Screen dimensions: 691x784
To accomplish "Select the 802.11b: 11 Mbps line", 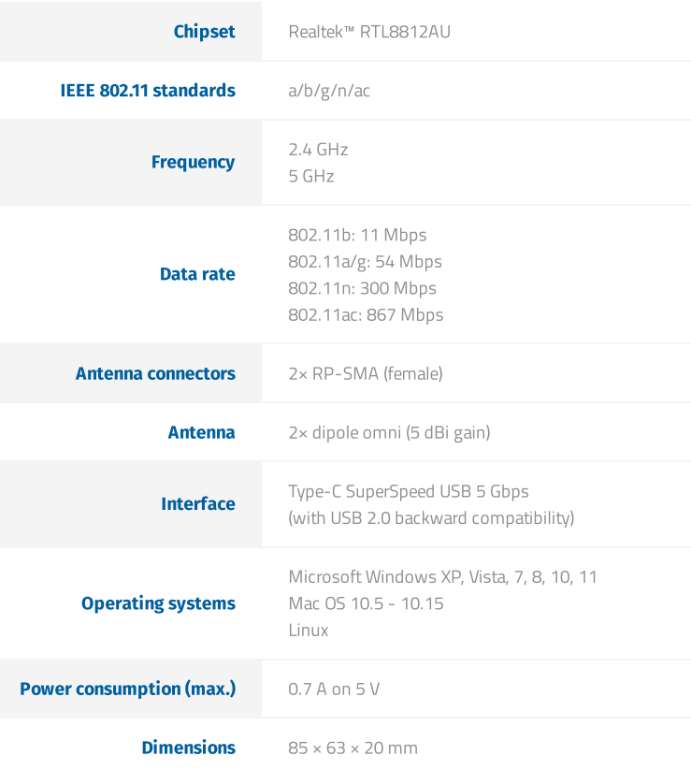I will (x=357, y=235).
